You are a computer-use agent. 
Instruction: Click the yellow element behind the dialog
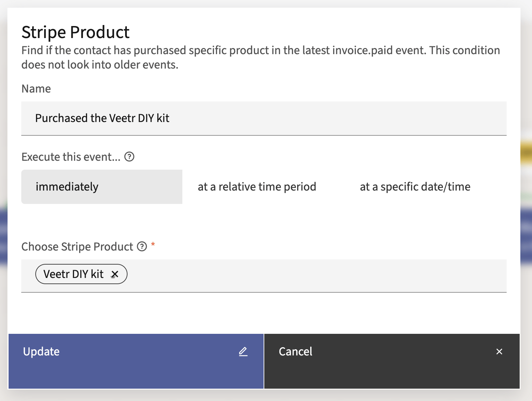(x=526, y=153)
